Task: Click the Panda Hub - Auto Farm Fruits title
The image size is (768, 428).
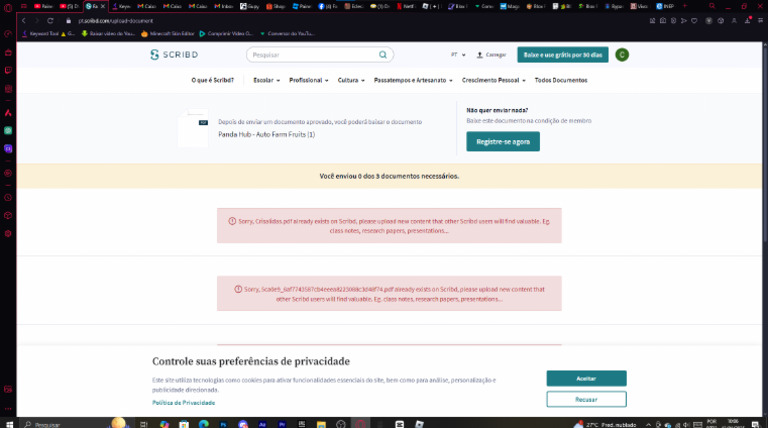Action: click(x=266, y=134)
